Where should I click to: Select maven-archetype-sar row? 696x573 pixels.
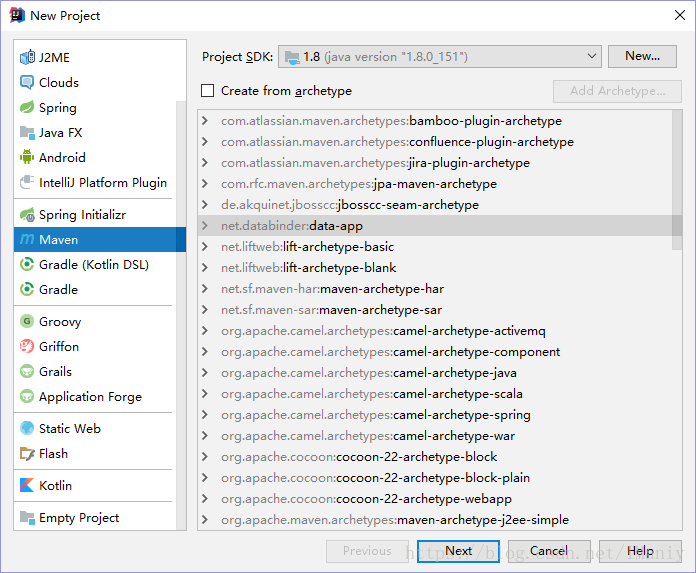pos(435,310)
